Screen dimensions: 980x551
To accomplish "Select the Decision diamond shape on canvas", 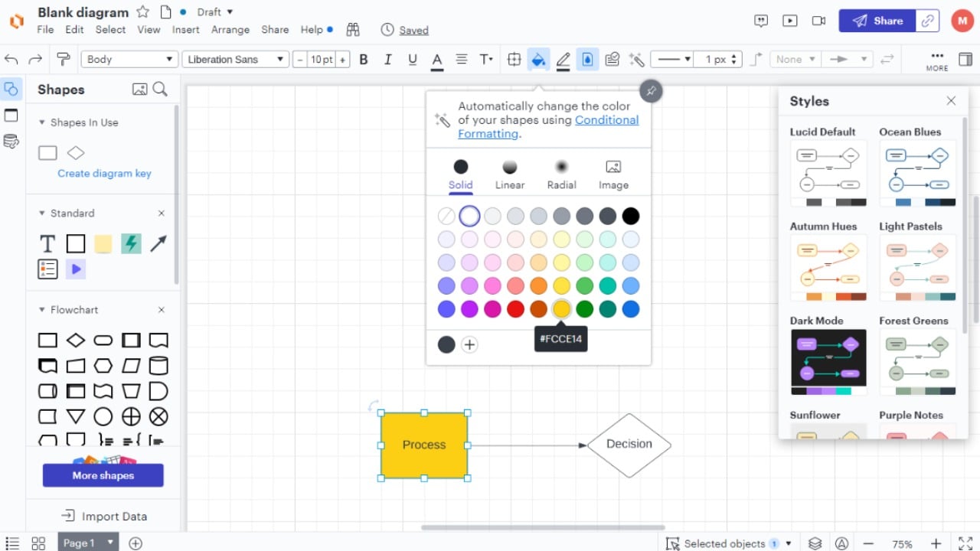I will click(629, 445).
